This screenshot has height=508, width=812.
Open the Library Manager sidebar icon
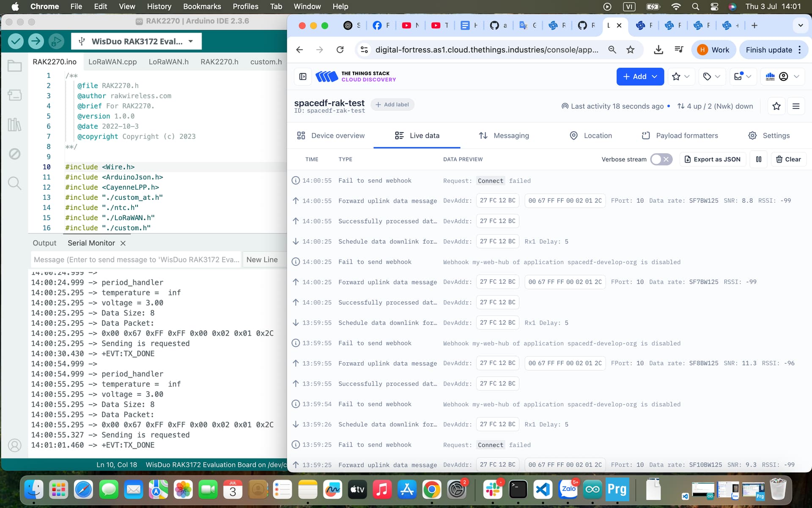(x=14, y=124)
